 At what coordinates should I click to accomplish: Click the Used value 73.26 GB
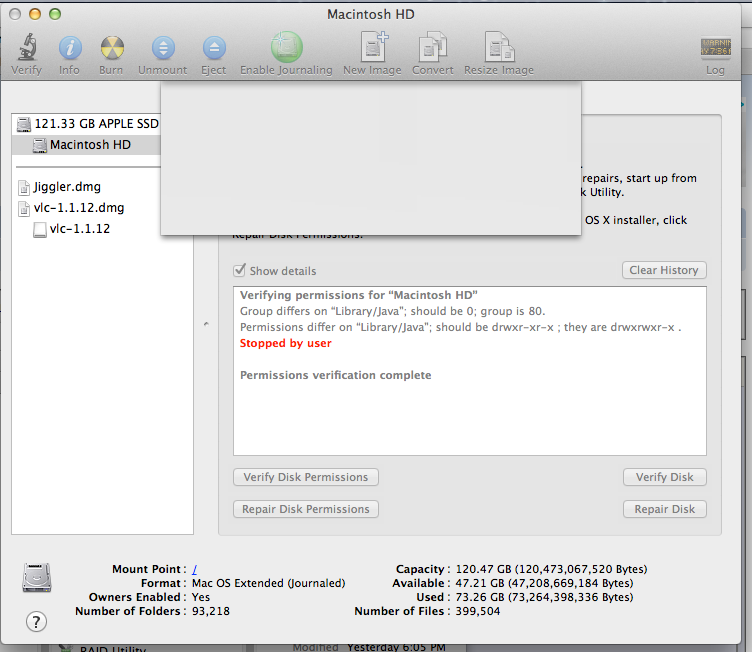[x=544, y=597]
